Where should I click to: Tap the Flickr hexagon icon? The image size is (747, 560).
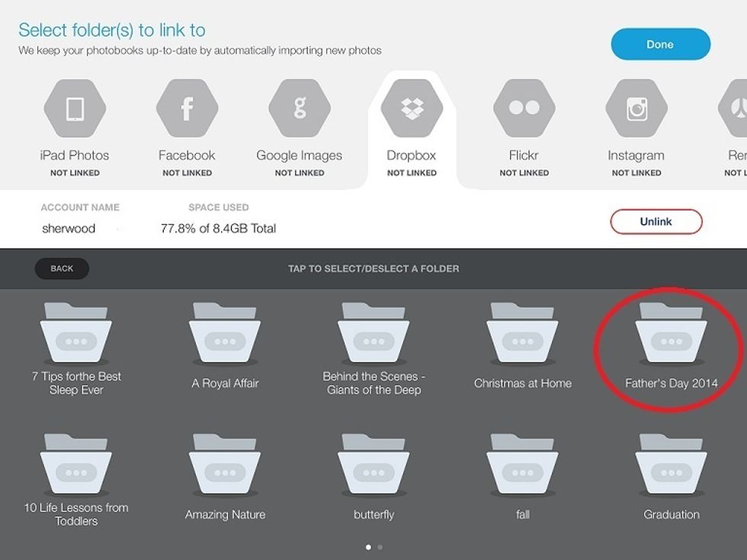tap(524, 109)
